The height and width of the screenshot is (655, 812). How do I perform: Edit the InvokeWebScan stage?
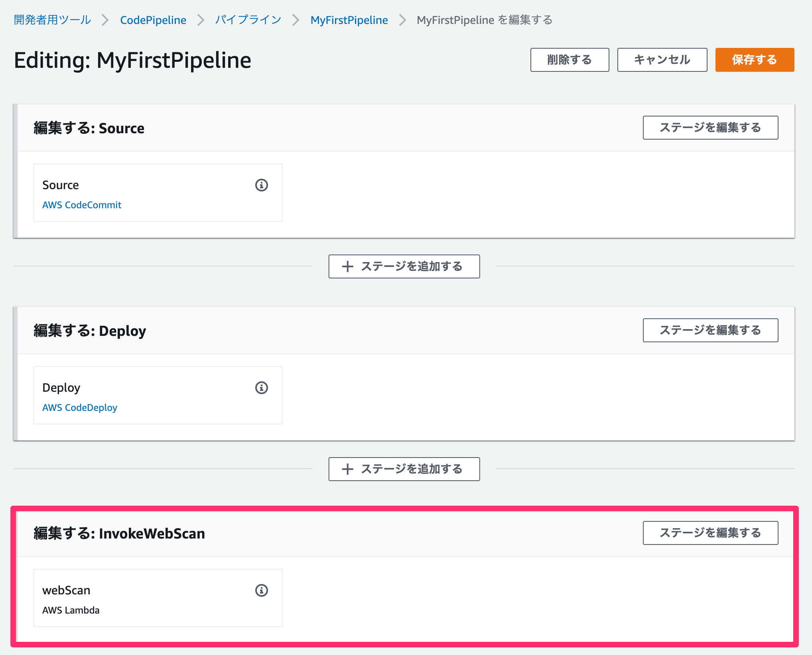(710, 533)
